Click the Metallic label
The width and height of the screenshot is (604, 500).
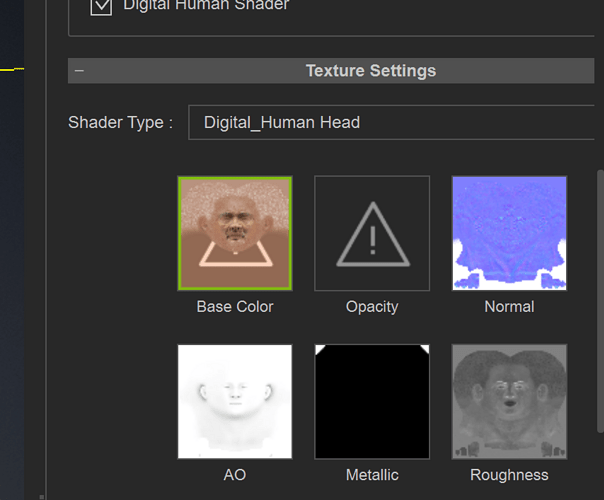tap(372, 475)
